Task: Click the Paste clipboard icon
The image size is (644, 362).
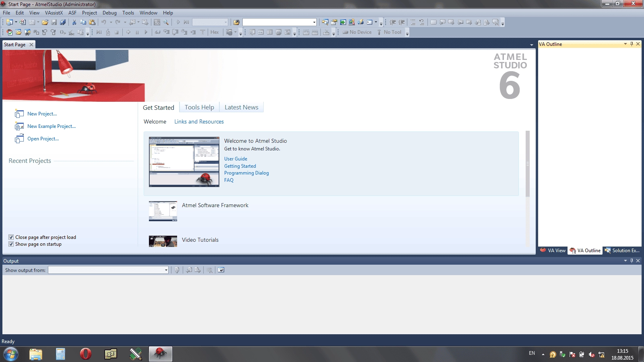Action: click(x=92, y=22)
